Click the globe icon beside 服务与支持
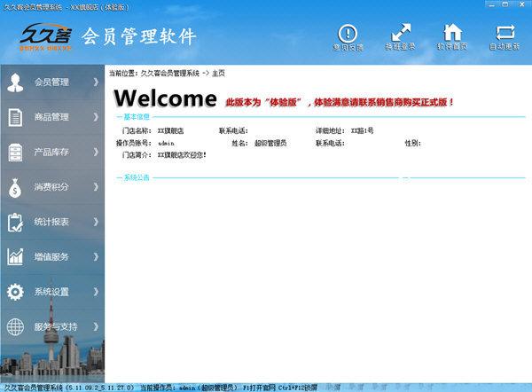Image resolution: width=532 pixels, height=392 pixels. point(15,327)
